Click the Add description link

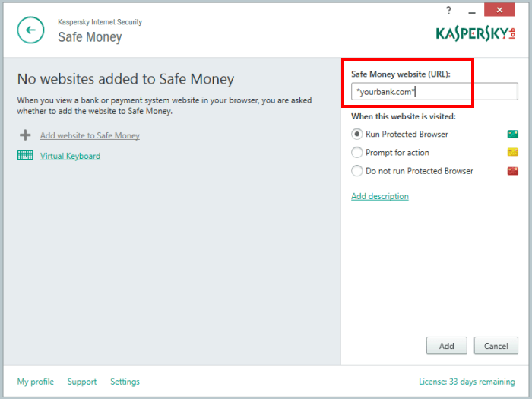pos(380,196)
